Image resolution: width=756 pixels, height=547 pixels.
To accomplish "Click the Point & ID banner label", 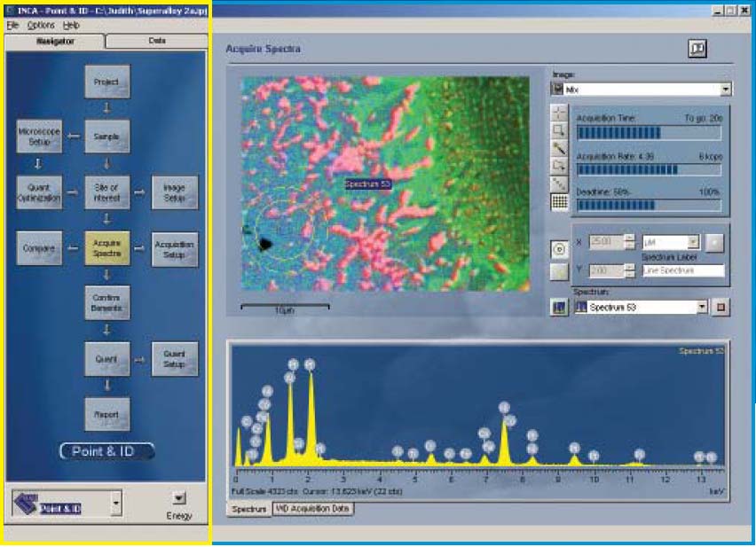I will click(107, 451).
